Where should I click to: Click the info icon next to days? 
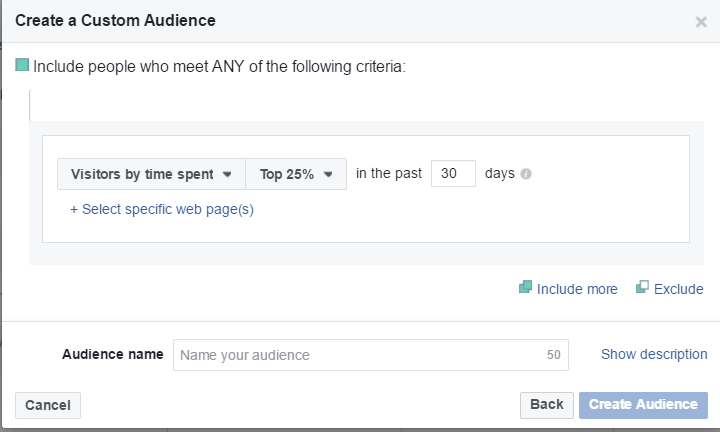[x=526, y=174]
